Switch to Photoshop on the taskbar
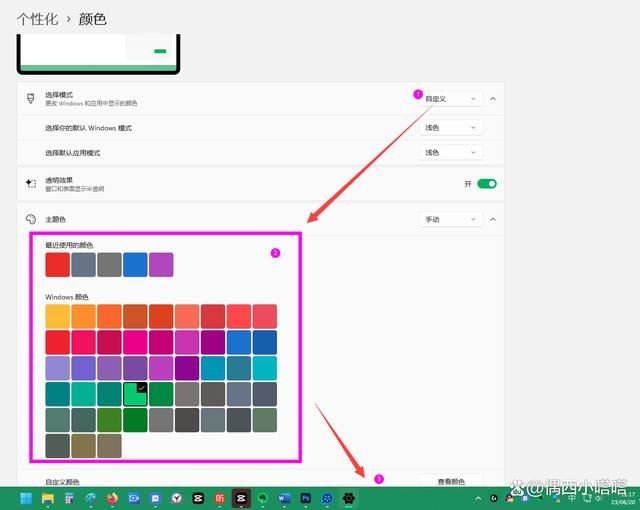The image size is (640, 510). click(306, 498)
